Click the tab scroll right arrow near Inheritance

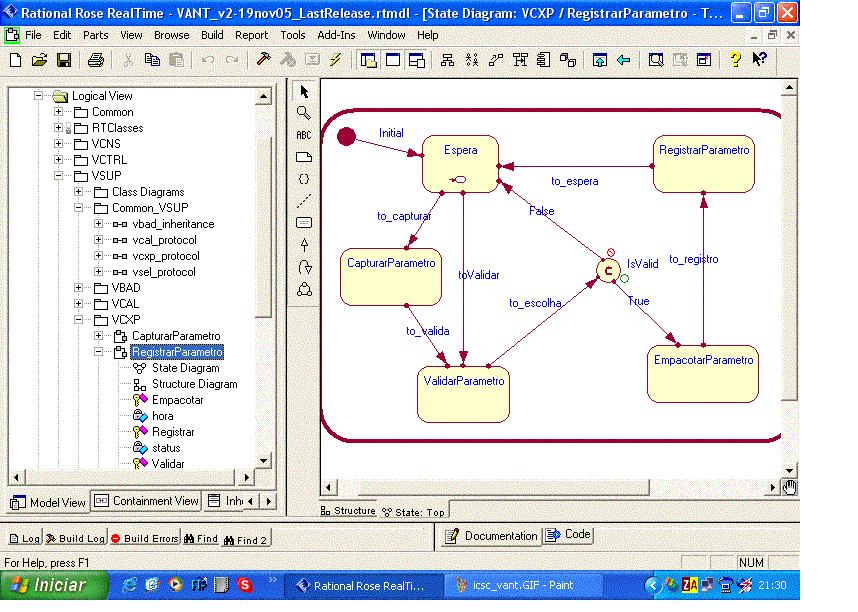269,501
